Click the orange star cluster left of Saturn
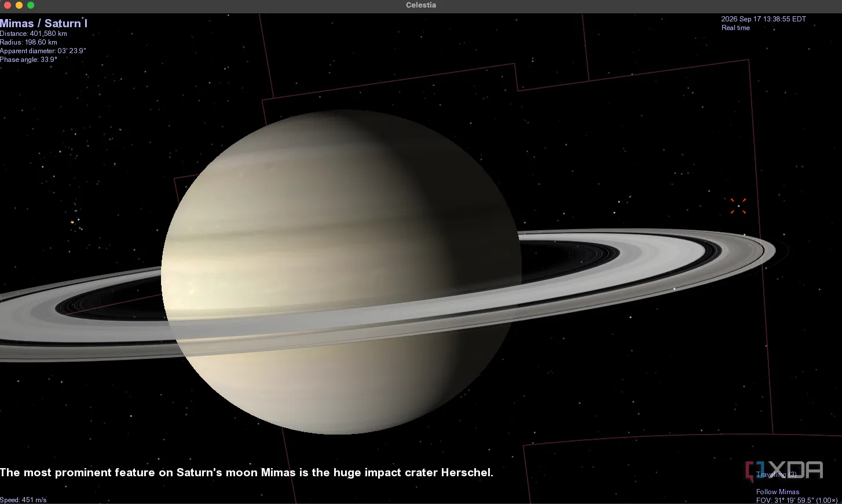The width and height of the screenshot is (842, 504). point(72,222)
